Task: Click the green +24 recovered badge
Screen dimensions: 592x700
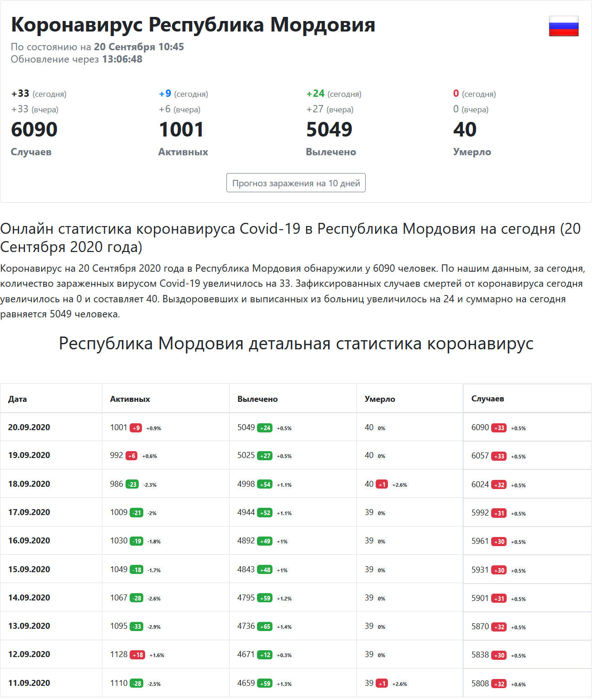Action: 265,428
